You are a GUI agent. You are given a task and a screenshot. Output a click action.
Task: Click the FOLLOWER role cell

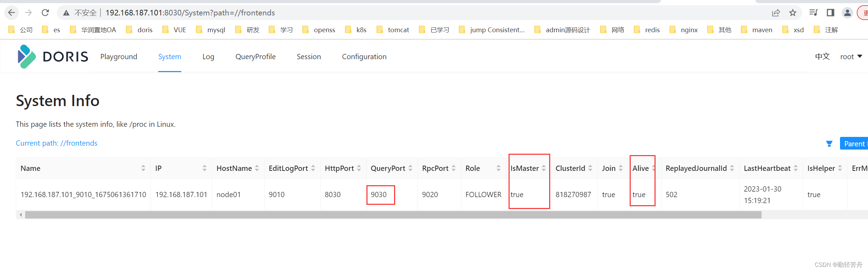tap(483, 194)
